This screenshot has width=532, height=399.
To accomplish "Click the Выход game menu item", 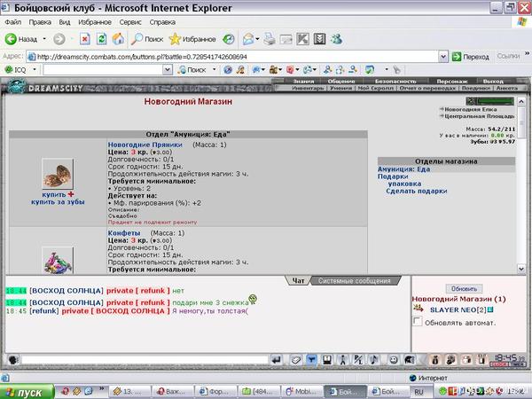I will click(493, 82).
